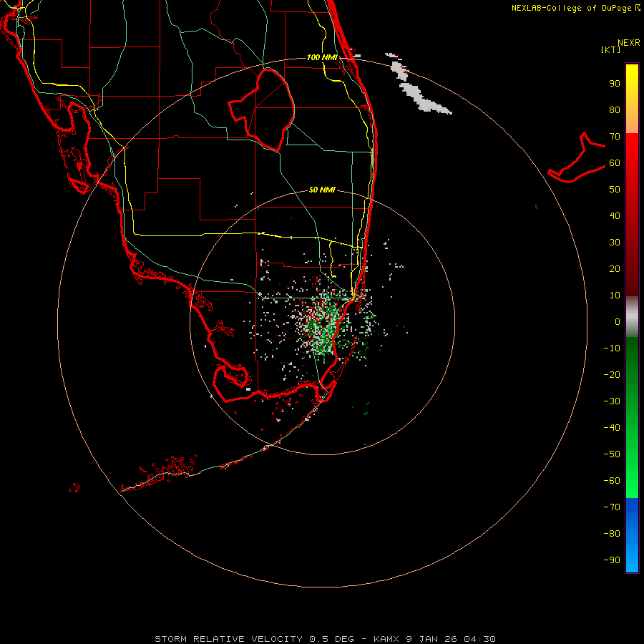
Task: Click the -10 value on the velocity scale
Action: [x=612, y=348]
